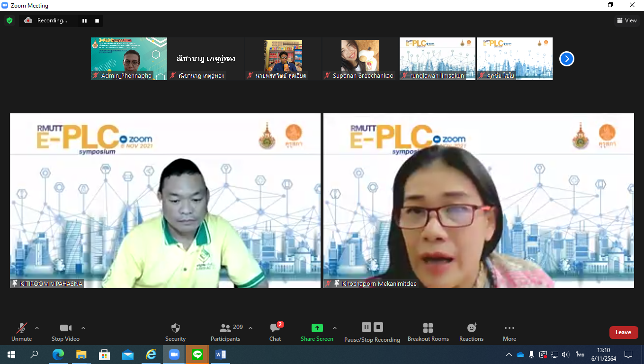The height and width of the screenshot is (364, 644).
Task: Open Windows taskbar search
Action: pos(35,355)
